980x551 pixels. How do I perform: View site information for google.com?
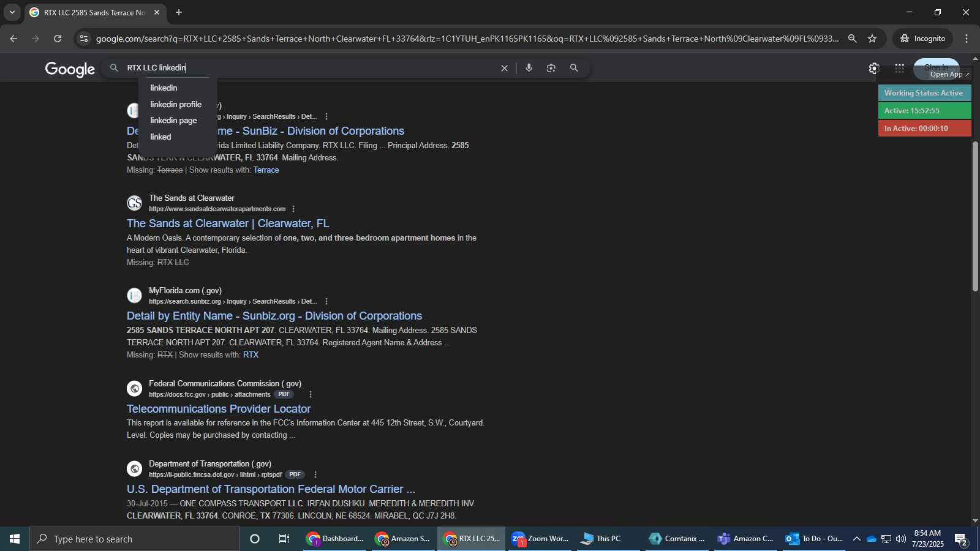[84, 39]
